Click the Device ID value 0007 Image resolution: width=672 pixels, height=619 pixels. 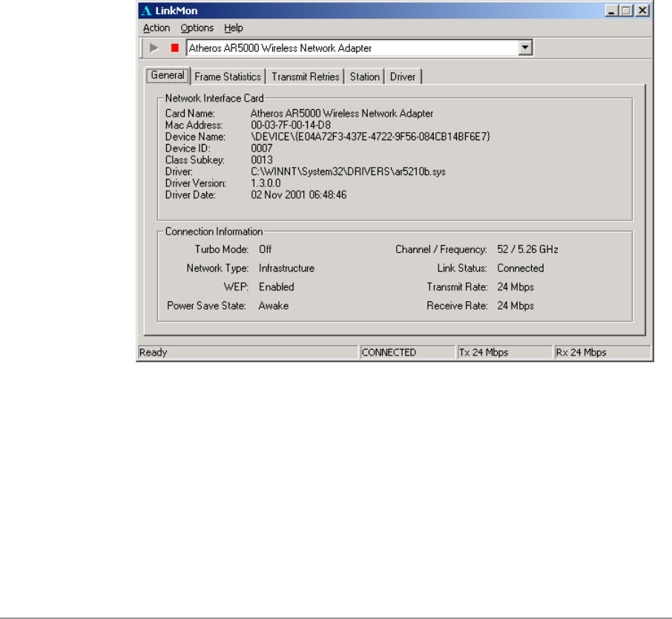(x=261, y=148)
